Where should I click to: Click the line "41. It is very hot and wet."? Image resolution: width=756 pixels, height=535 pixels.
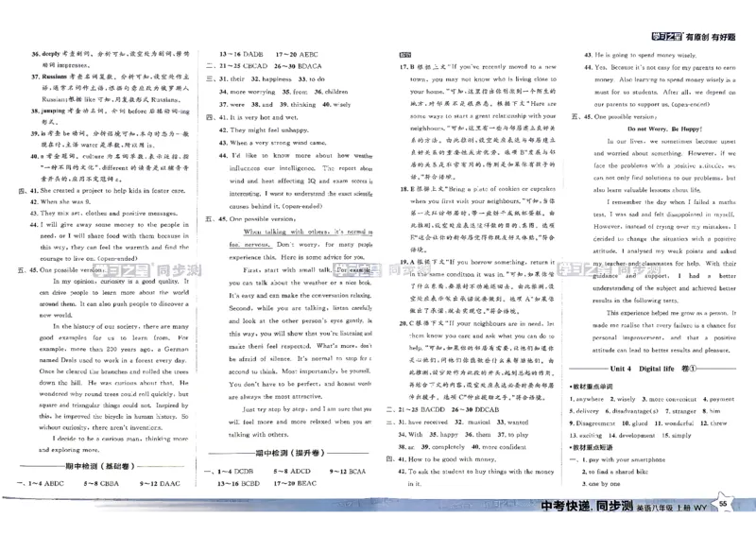point(258,117)
